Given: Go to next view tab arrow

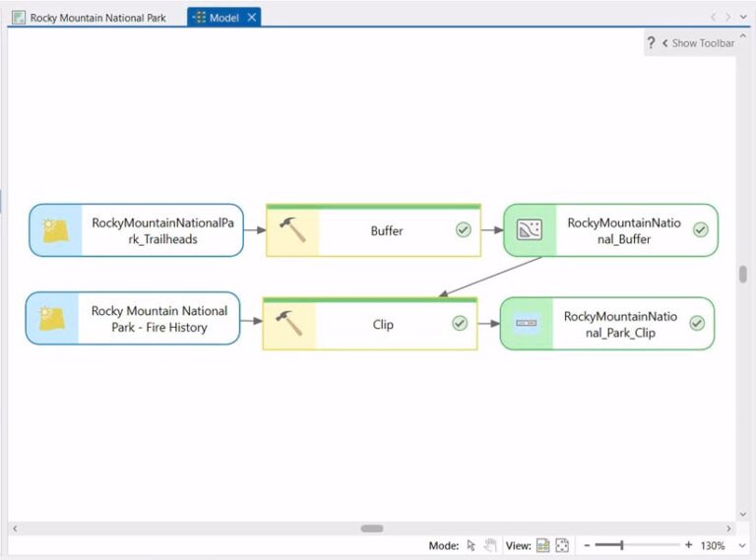Looking at the screenshot, I should 727,18.
